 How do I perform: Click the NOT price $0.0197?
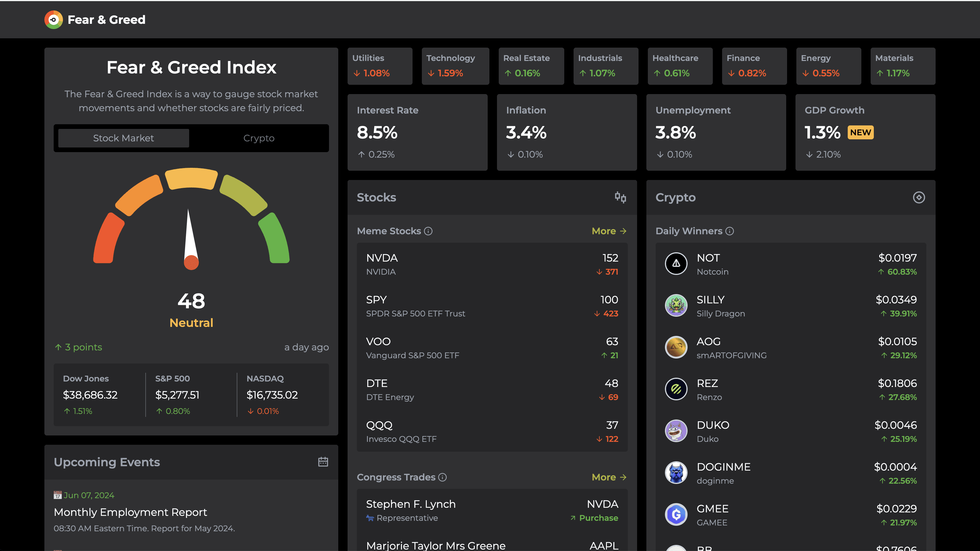(897, 258)
